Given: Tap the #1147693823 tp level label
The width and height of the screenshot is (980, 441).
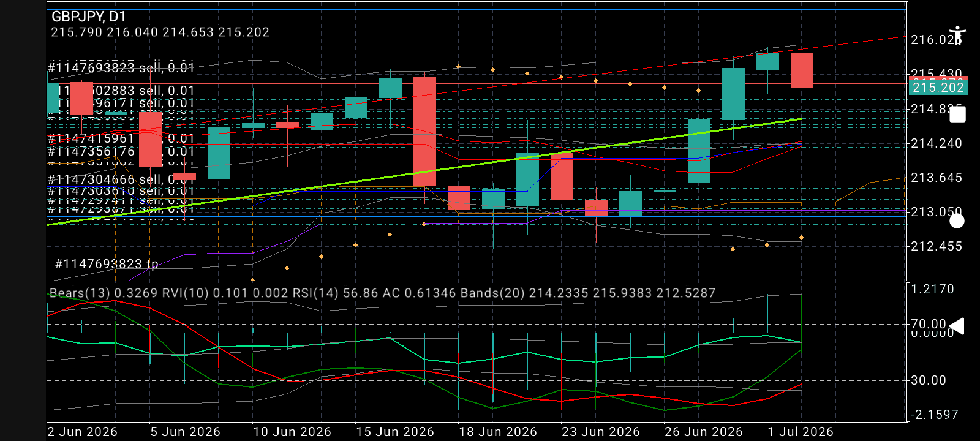Looking at the screenshot, I should pos(107,264).
